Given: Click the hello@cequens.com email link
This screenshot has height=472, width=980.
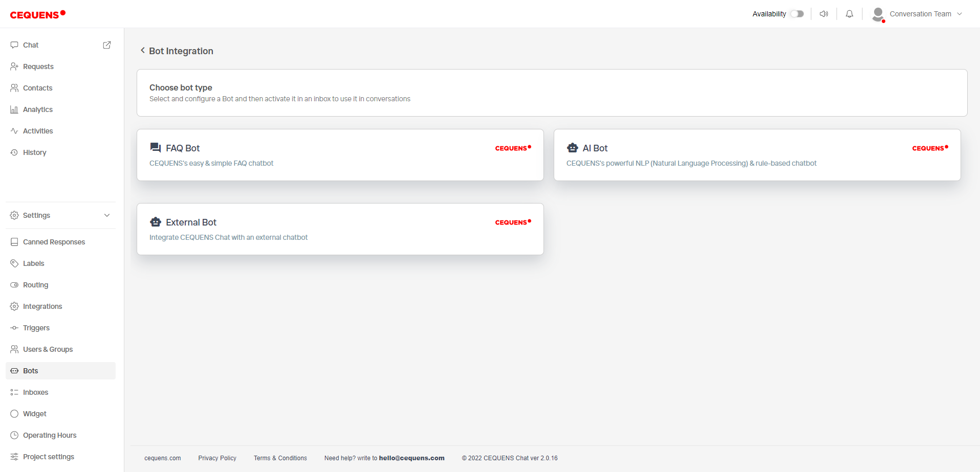Looking at the screenshot, I should [412, 458].
